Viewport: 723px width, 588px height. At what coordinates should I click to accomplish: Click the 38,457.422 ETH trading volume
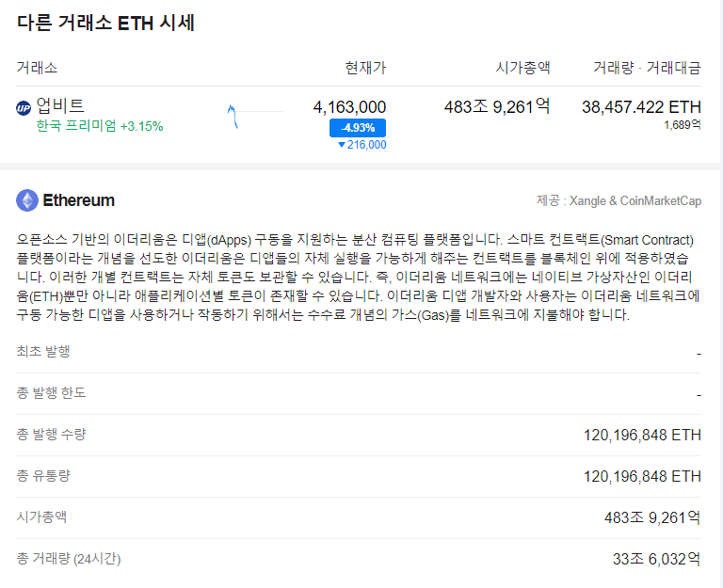[x=641, y=107]
